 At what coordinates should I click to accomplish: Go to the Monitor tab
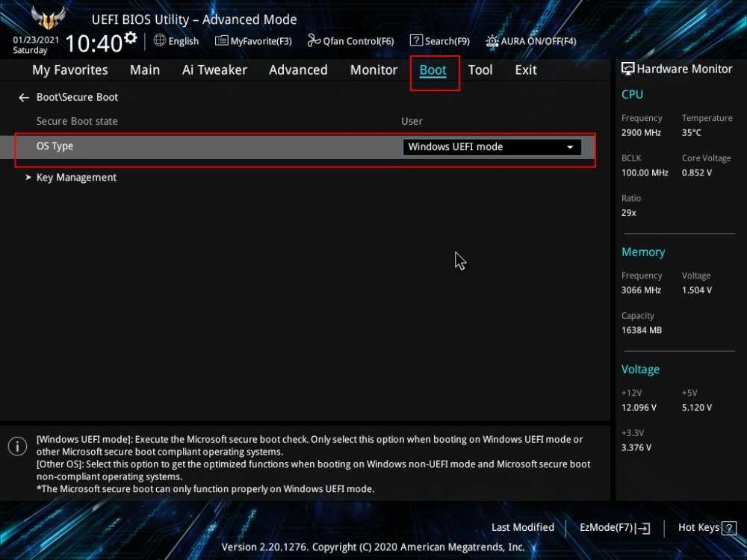[x=373, y=70]
